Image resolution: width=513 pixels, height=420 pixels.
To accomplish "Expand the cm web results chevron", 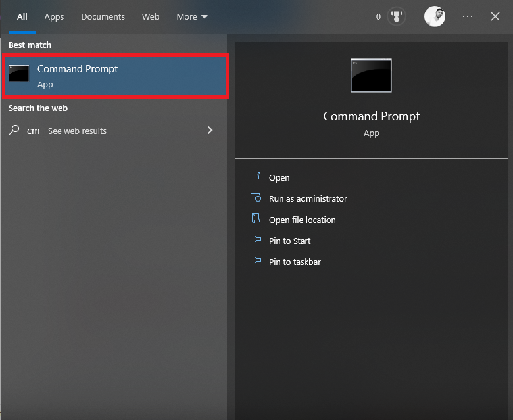I will (x=210, y=130).
